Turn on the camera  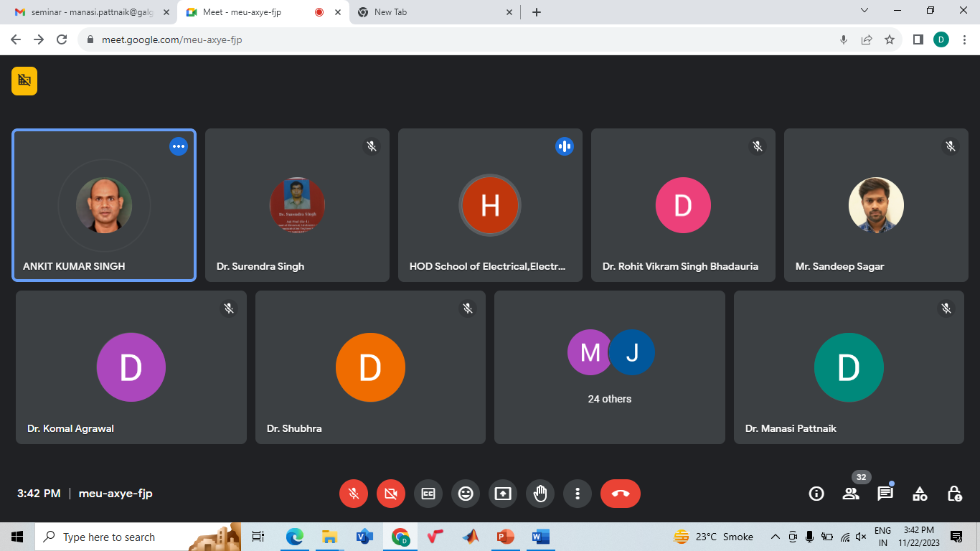coord(391,494)
